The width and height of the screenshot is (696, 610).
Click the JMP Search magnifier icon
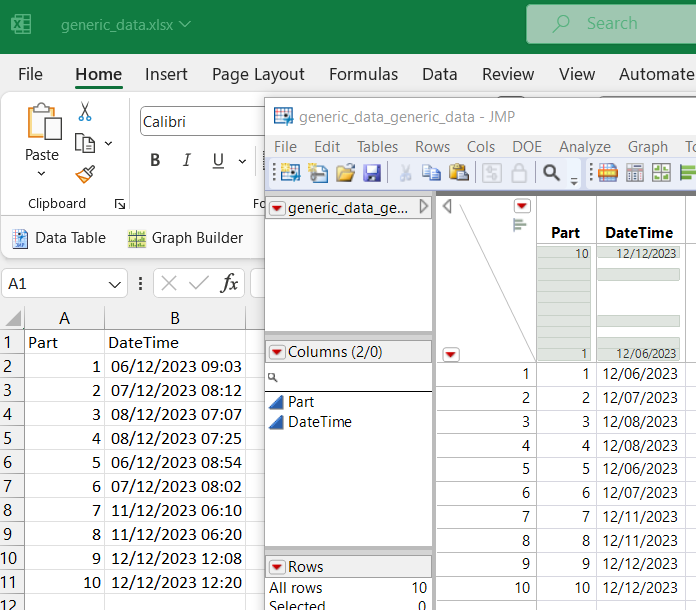pos(551,173)
